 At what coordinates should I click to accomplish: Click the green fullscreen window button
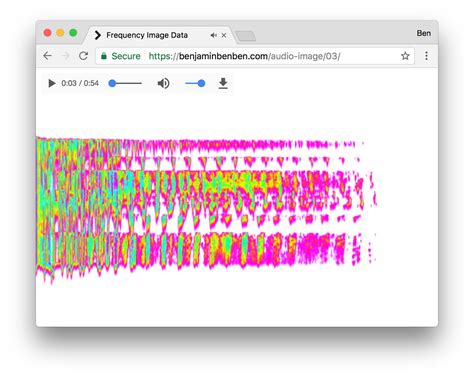pos(73,33)
